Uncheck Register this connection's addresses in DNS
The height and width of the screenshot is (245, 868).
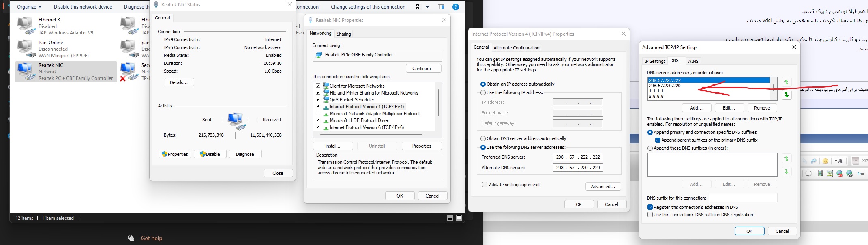click(650, 207)
